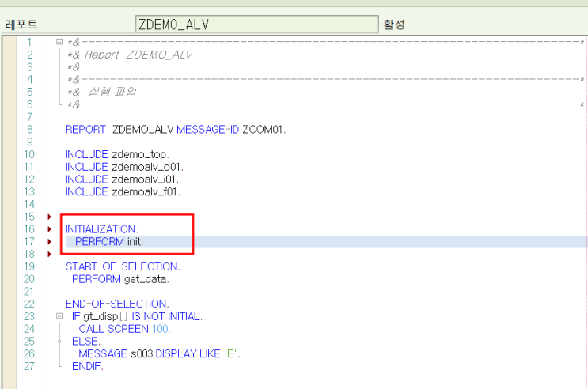Click ZDEMO_ALV program name on line 8
The image size is (588, 389).
click(143, 130)
